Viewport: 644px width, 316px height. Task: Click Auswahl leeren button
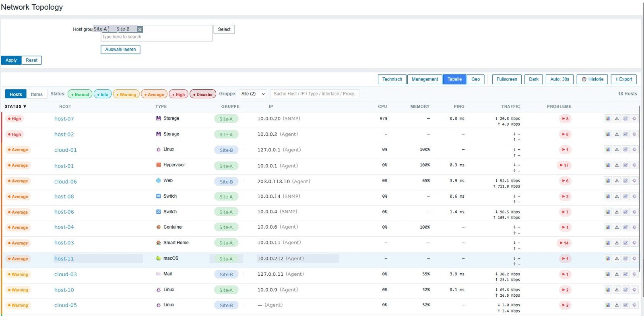point(120,50)
